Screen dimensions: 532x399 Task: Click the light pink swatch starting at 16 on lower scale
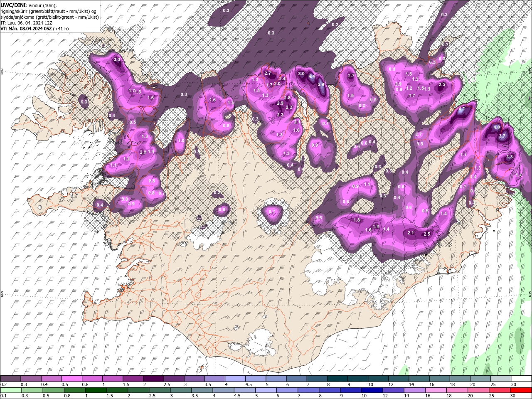pos(436,390)
